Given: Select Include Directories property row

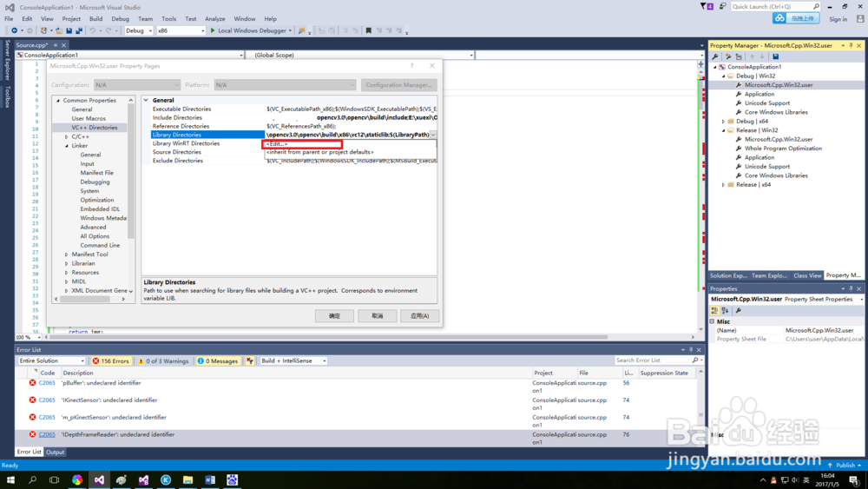Looking at the screenshot, I should pos(293,118).
